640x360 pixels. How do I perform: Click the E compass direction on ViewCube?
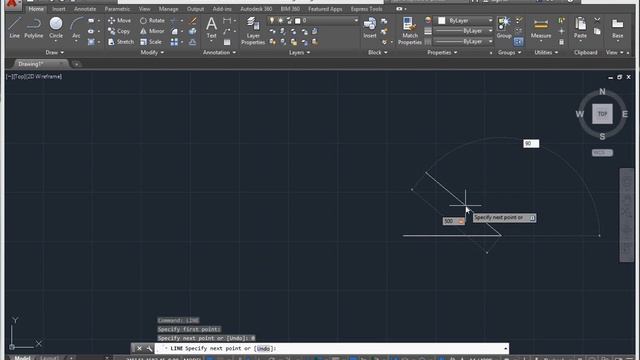(625, 114)
